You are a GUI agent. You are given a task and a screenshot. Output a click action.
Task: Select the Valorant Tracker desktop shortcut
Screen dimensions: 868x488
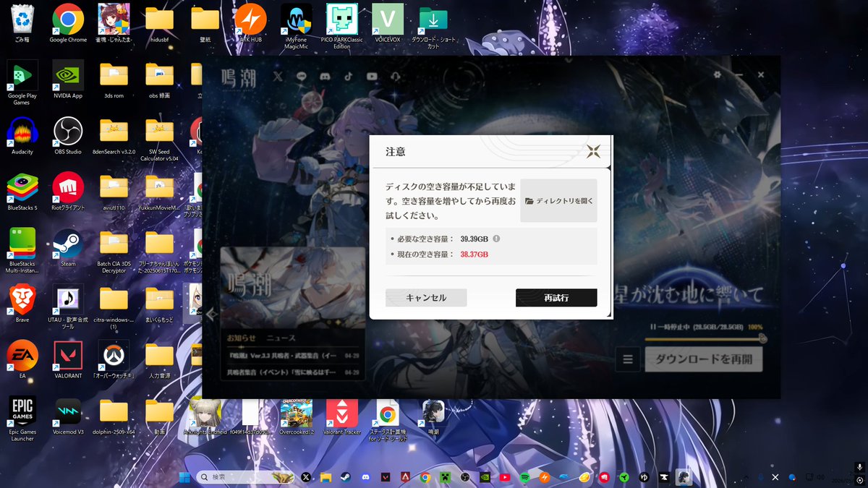click(342, 416)
